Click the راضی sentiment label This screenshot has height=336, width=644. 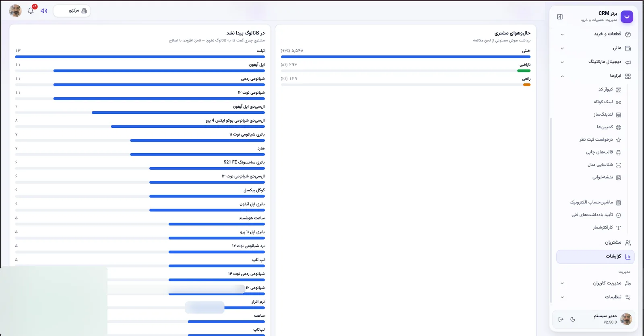tap(526, 79)
